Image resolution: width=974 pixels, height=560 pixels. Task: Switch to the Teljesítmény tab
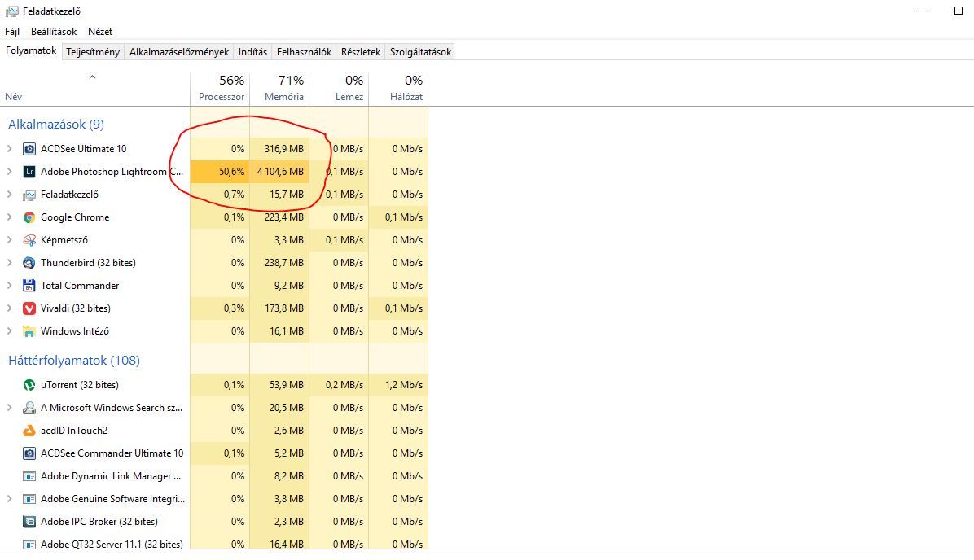(93, 52)
